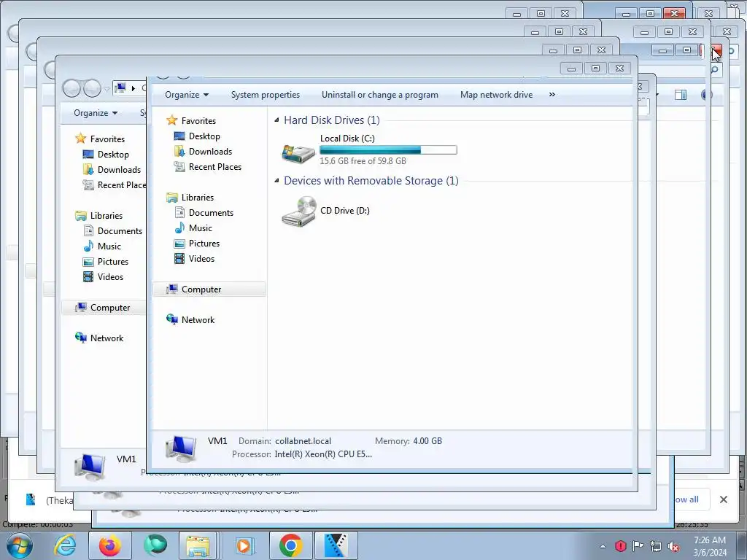Click taskbar clock showing 7:26 AM
Image resolution: width=747 pixels, height=560 pixels.
click(710, 540)
